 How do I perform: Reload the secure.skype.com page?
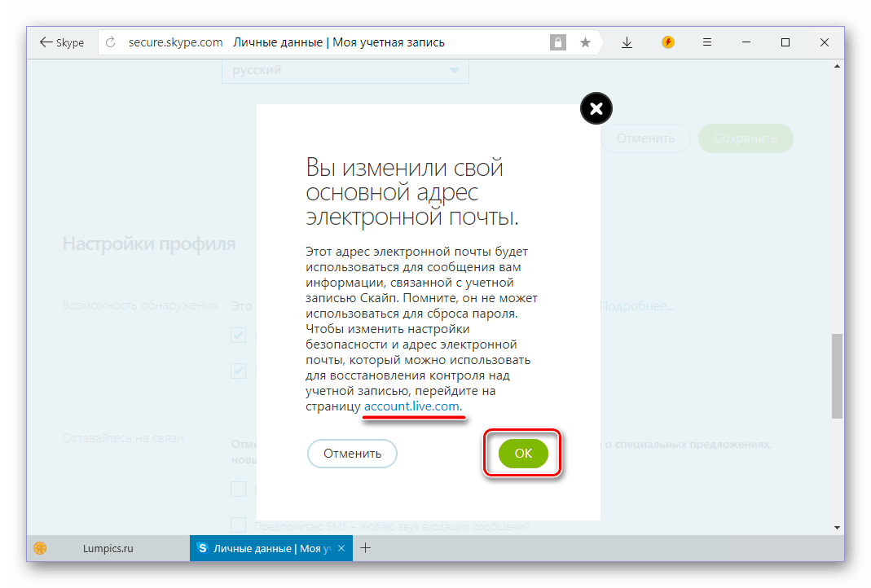click(111, 42)
